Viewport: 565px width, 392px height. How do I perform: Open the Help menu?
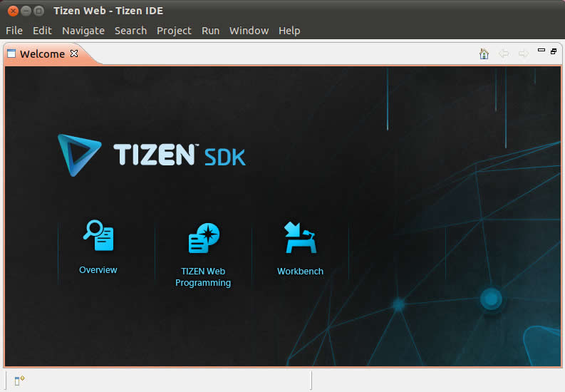pos(289,31)
